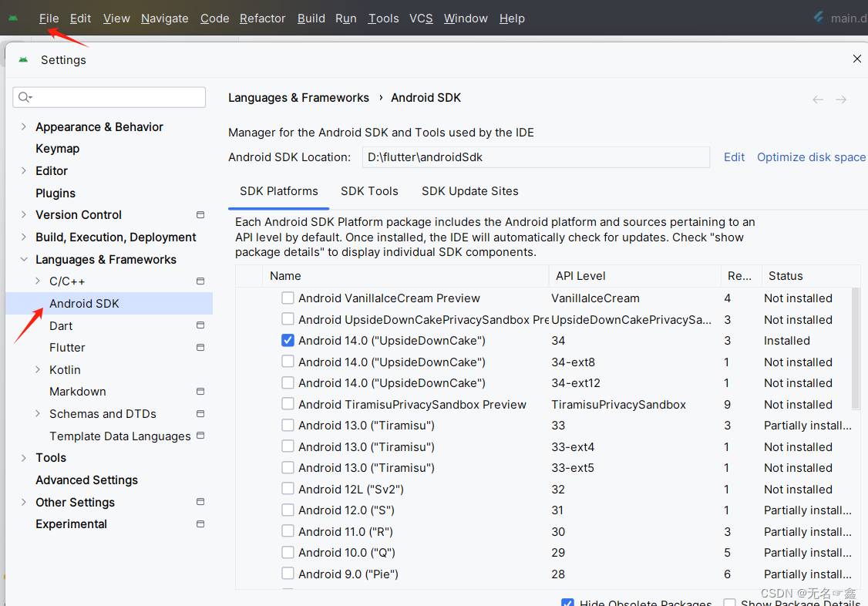868x606 pixels.
Task: Check Android 13.0 33-ext4 checkbox
Action: click(288, 446)
